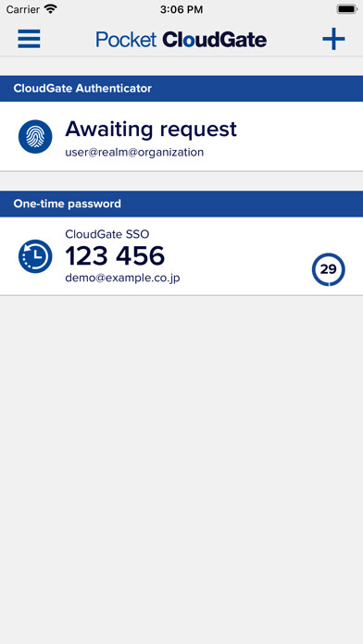This screenshot has height=644, width=363.
Task: Select the Awaiting request entry
Action: pyautogui.click(x=181, y=136)
